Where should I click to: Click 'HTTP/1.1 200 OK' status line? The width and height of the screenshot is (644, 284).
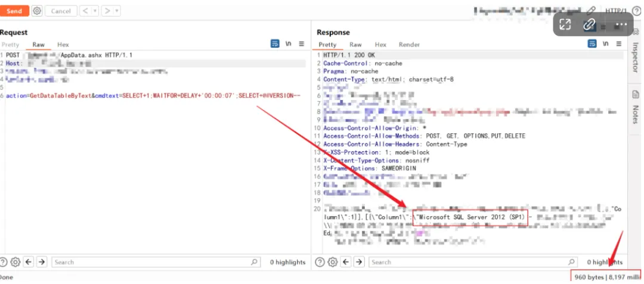click(349, 55)
